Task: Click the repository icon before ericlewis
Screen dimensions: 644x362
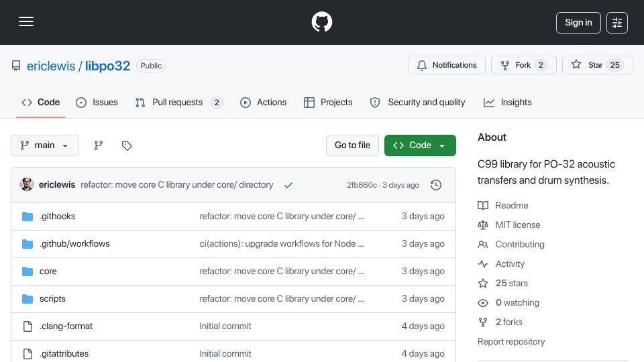Action: [x=16, y=66]
